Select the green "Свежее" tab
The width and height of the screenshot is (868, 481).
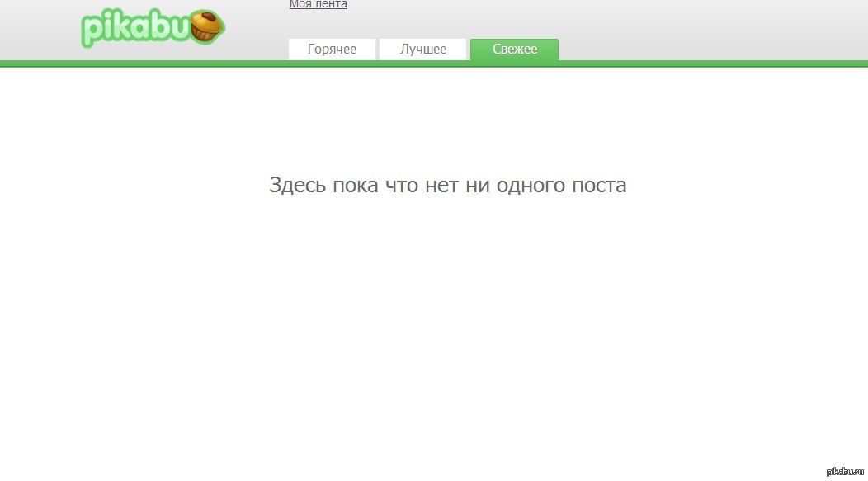pyautogui.click(x=514, y=50)
